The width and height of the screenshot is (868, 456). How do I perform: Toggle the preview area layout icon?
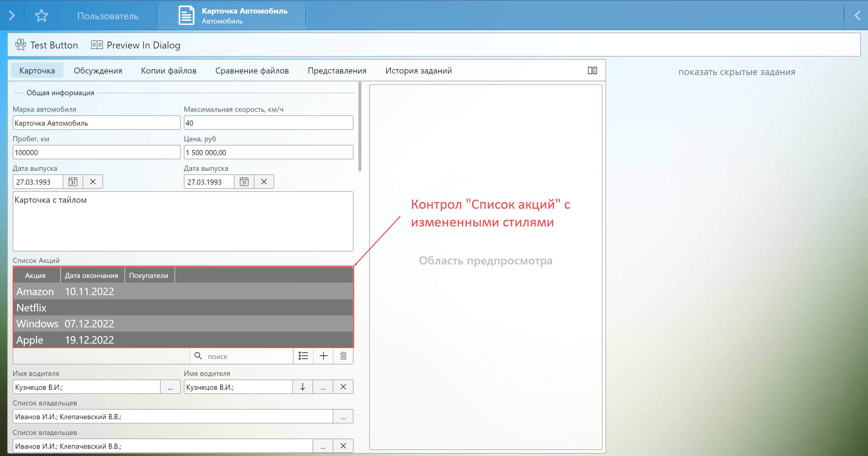[592, 70]
